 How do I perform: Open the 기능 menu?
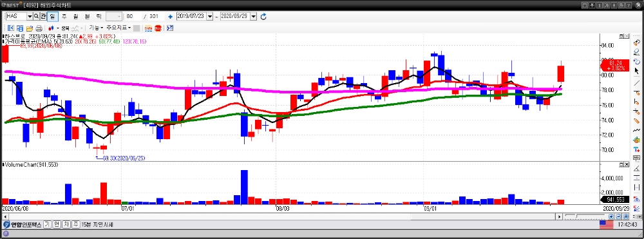(96, 28)
